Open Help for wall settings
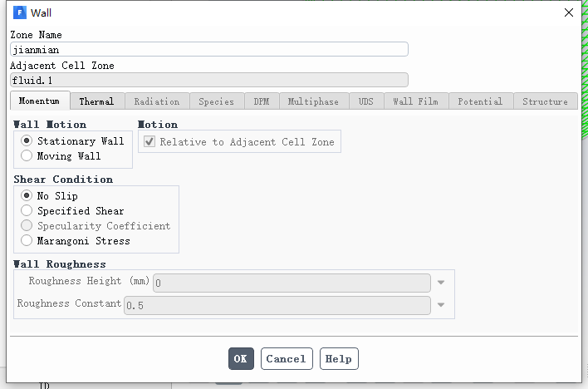The width and height of the screenshot is (588, 389). 339,358
